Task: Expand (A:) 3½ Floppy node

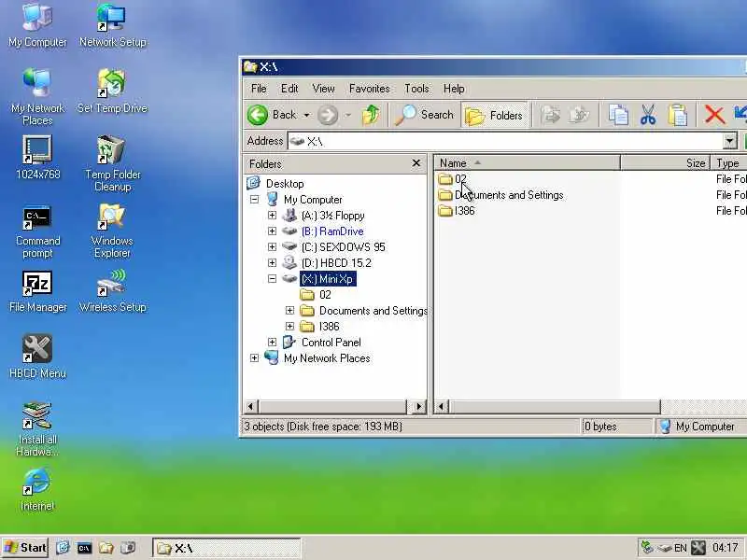Action: (272, 216)
